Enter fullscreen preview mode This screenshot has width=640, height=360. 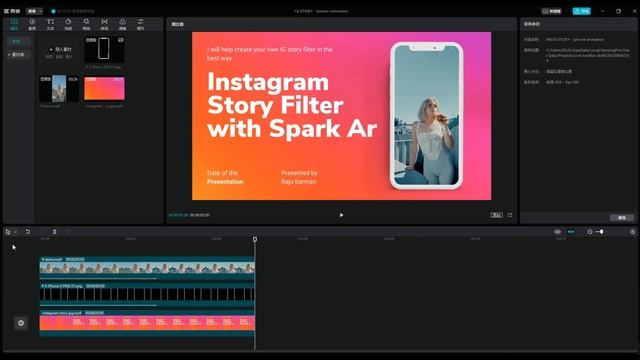(510, 215)
